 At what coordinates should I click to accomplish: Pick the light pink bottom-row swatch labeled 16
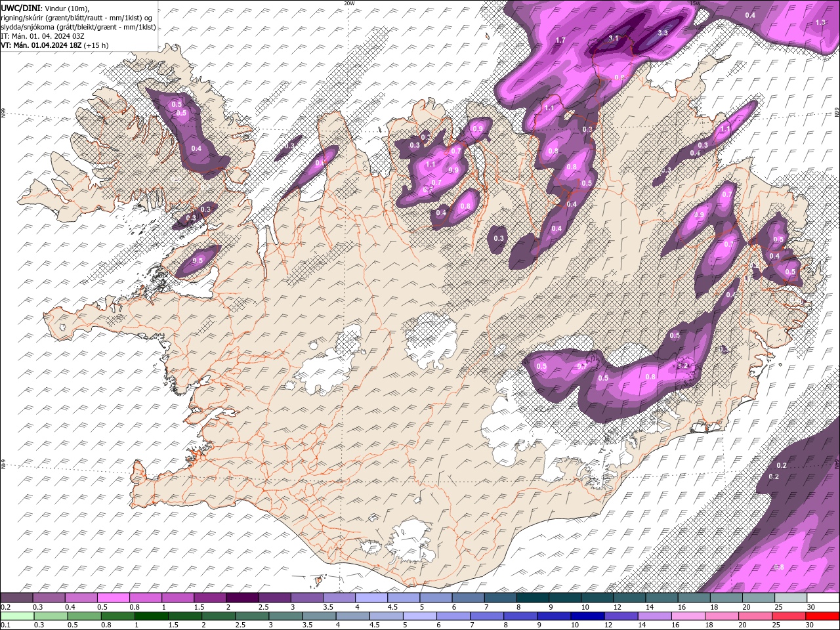[x=688, y=616]
